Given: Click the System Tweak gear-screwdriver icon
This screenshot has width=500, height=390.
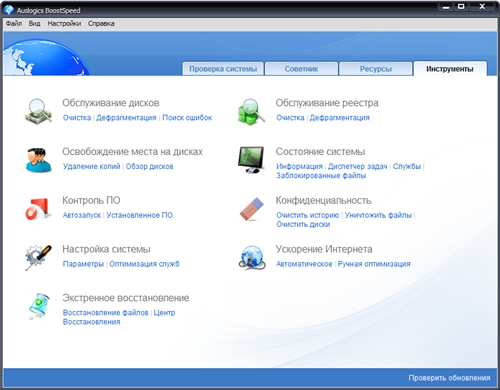Looking at the screenshot, I should click(x=38, y=257).
